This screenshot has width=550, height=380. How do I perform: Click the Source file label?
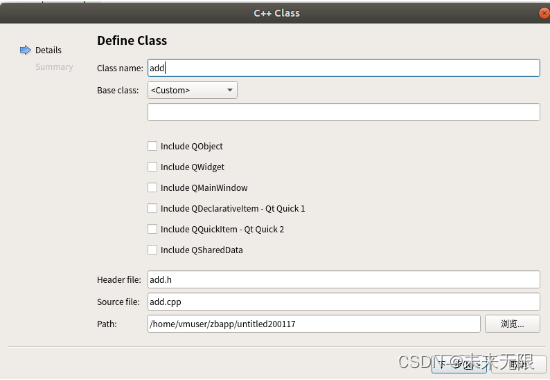[x=118, y=302]
